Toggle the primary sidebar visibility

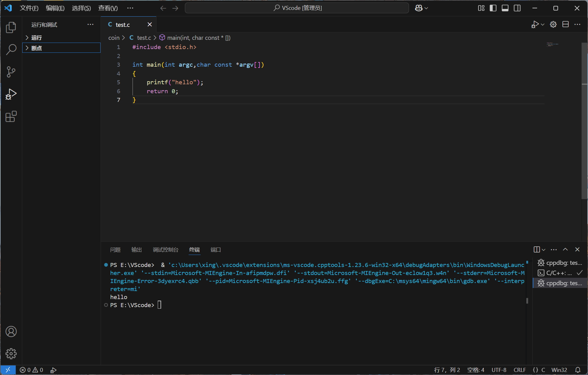click(493, 8)
